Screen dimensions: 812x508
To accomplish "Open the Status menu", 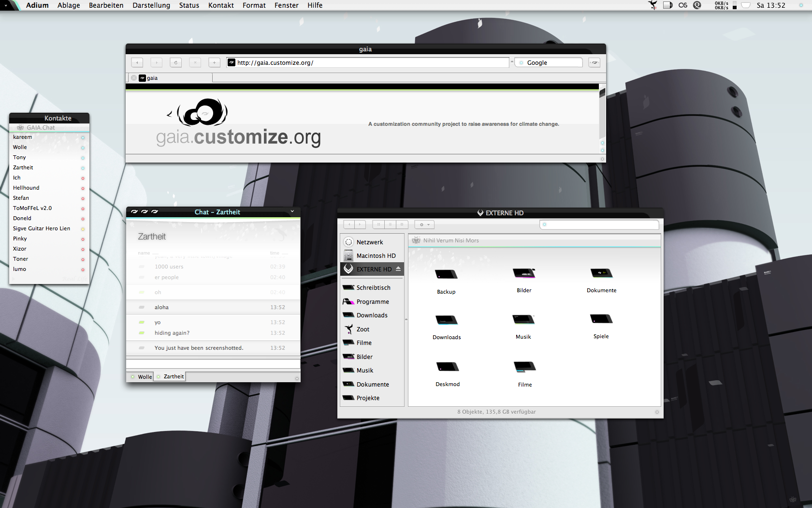I will pyautogui.click(x=189, y=5).
